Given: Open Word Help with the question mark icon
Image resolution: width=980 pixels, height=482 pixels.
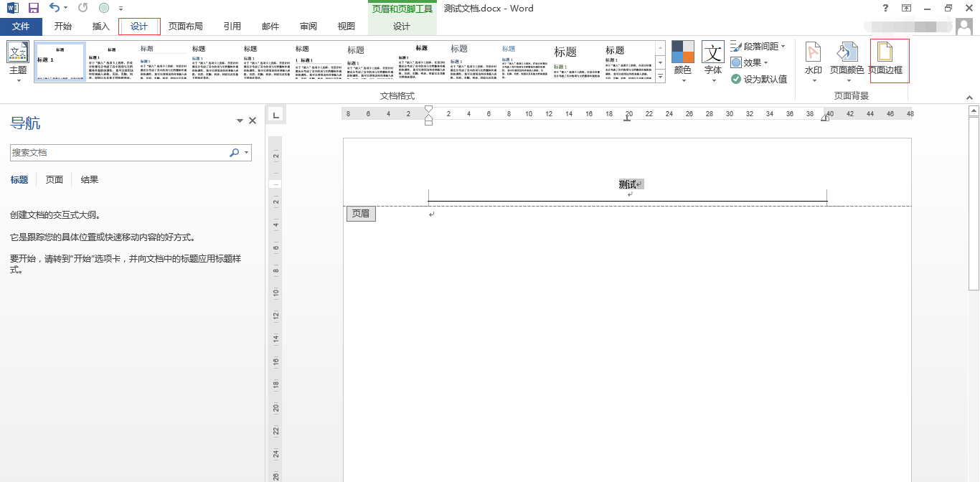Looking at the screenshot, I should [x=885, y=8].
